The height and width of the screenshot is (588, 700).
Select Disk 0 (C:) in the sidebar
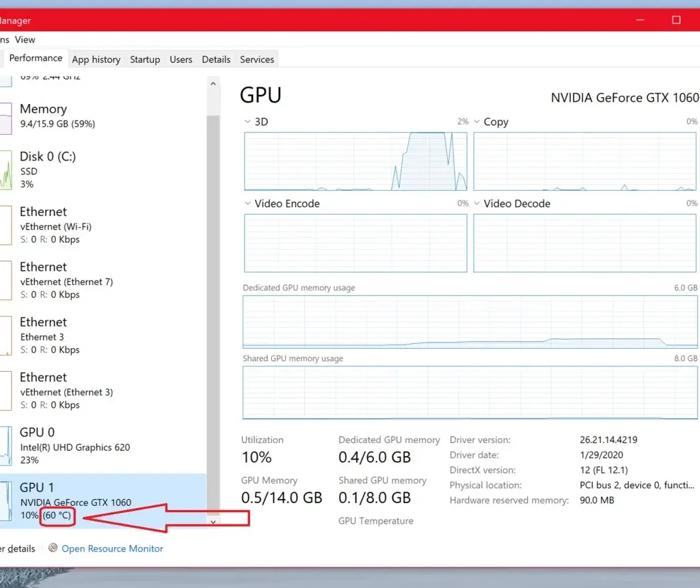[48, 171]
